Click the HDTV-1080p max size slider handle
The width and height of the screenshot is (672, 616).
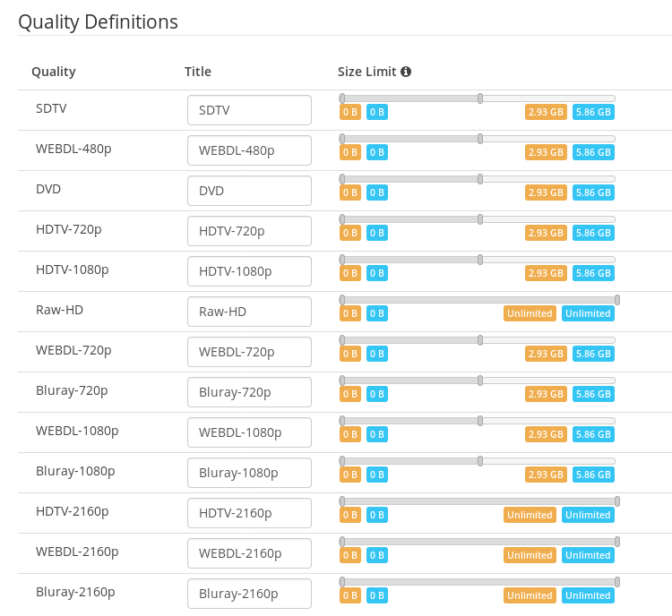tap(480, 260)
